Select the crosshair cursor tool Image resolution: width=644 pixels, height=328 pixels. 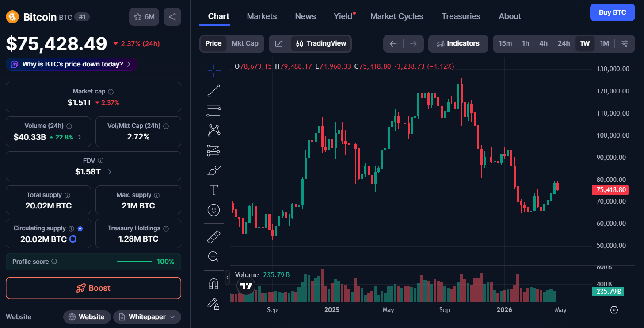[x=214, y=71]
